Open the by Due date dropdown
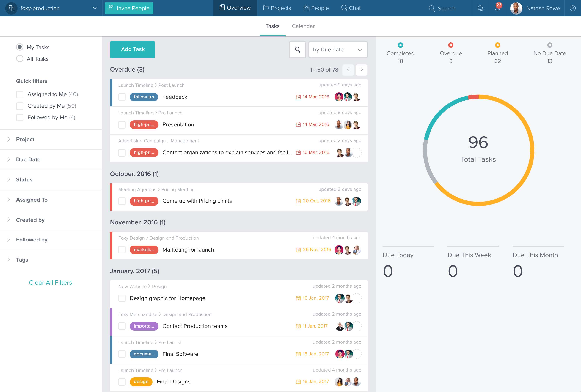581x392 pixels. [337, 49]
